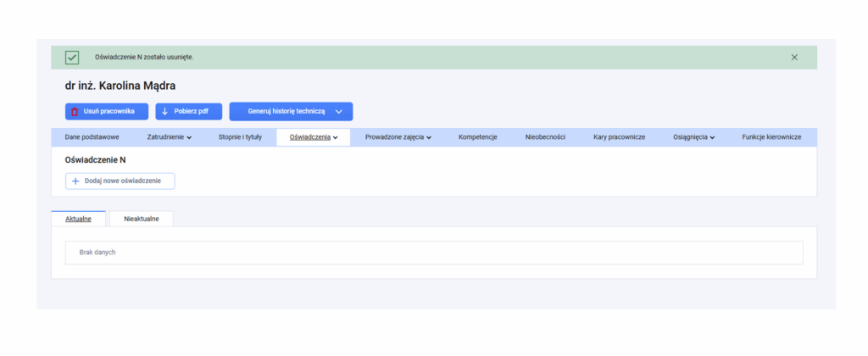
Task: Click the download arrow icon on Pobierz pdf
Action: pyautogui.click(x=164, y=111)
